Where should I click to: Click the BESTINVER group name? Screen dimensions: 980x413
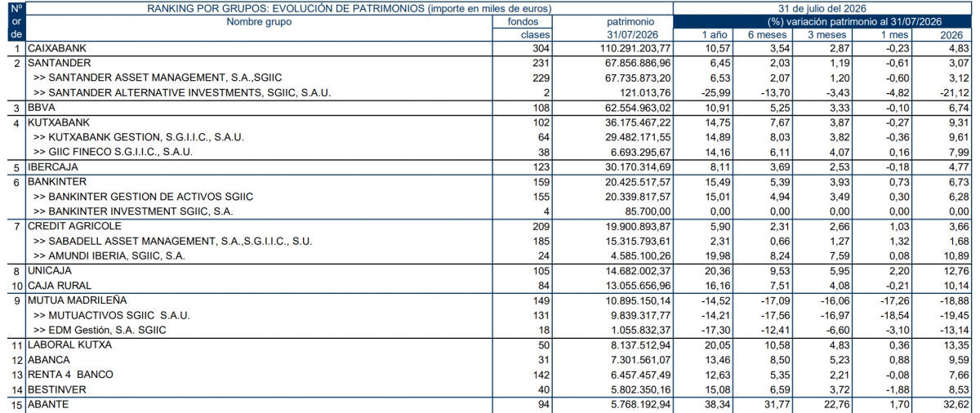56,389
